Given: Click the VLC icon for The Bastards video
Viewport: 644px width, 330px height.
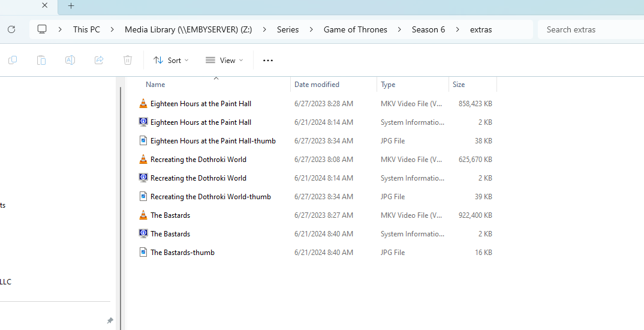Looking at the screenshot, I should pos(143,215).
